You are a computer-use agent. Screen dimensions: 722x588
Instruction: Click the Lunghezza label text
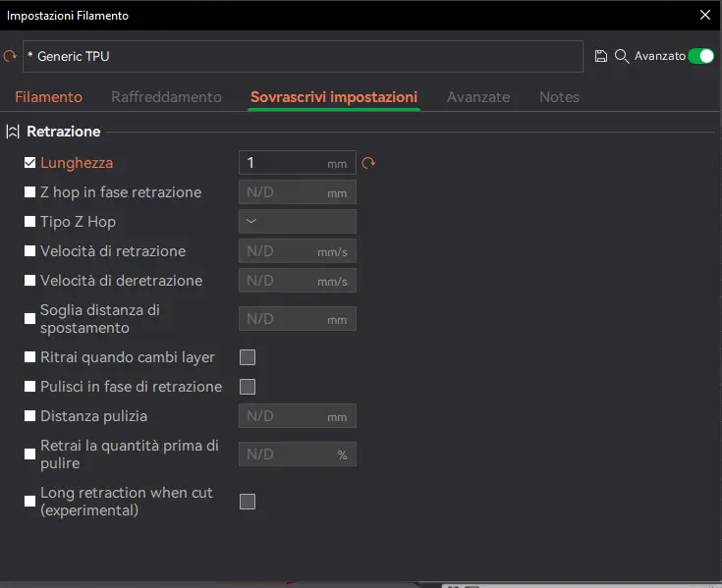point(77,163)
